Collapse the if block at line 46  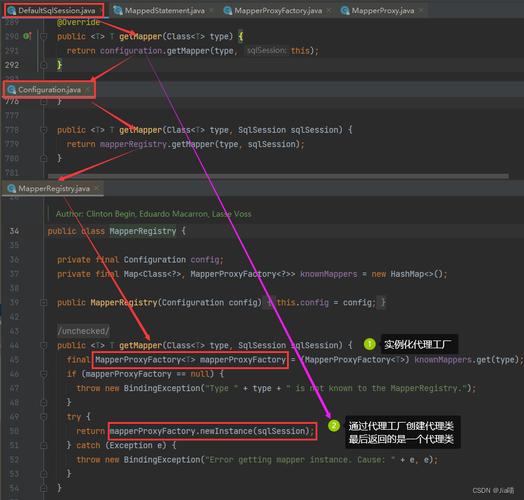43,374
